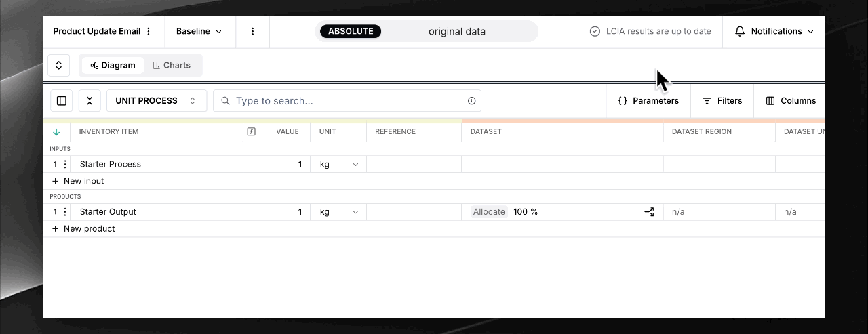Viewport: 868px width, 334px height.
Task: Open Product Update Email options menu
Action: (x=149, y=31)
